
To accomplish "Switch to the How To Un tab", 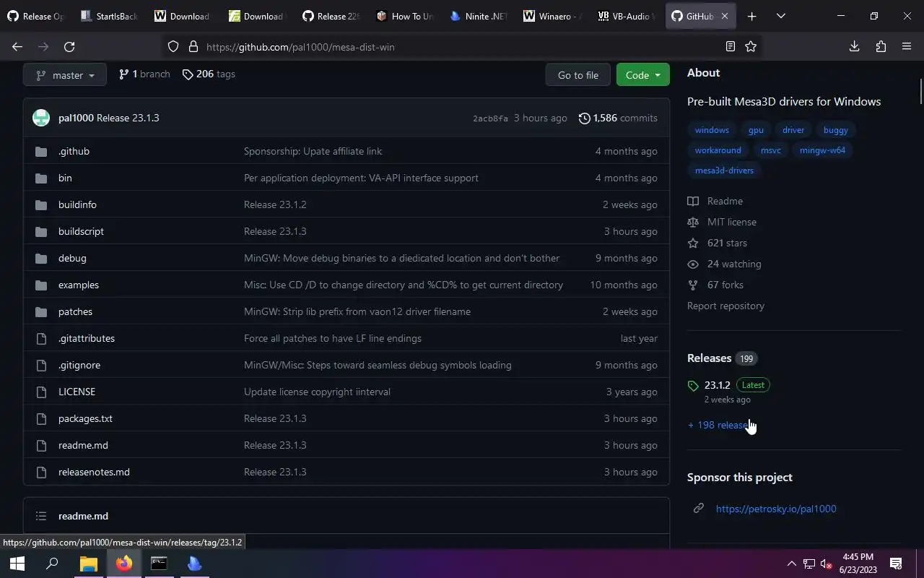I will 404,16.
